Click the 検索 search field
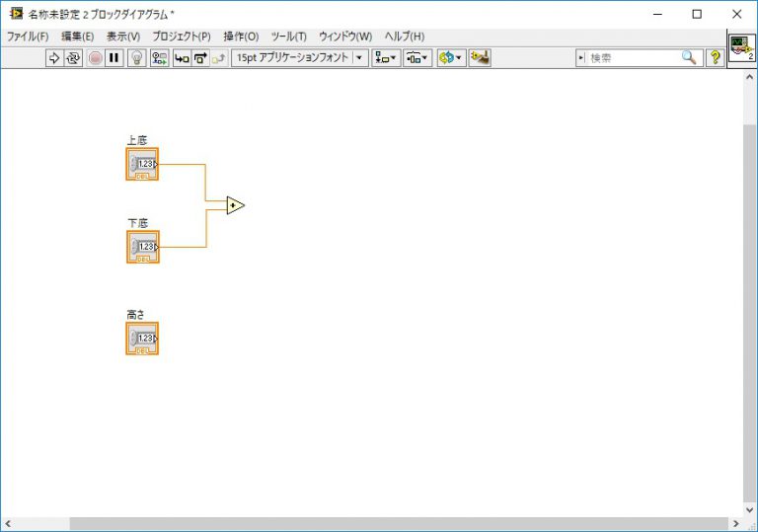Viewport: 758px width, 532px height. coord(634,57)
